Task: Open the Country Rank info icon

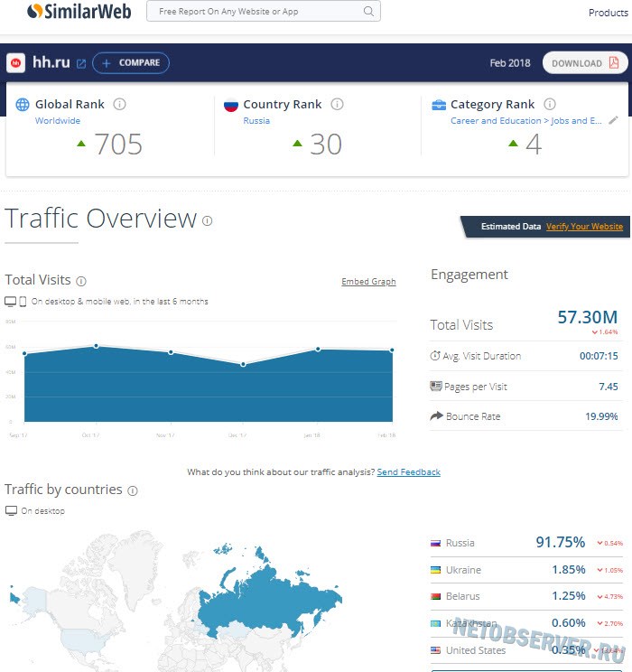Action: tap(337, 104)
